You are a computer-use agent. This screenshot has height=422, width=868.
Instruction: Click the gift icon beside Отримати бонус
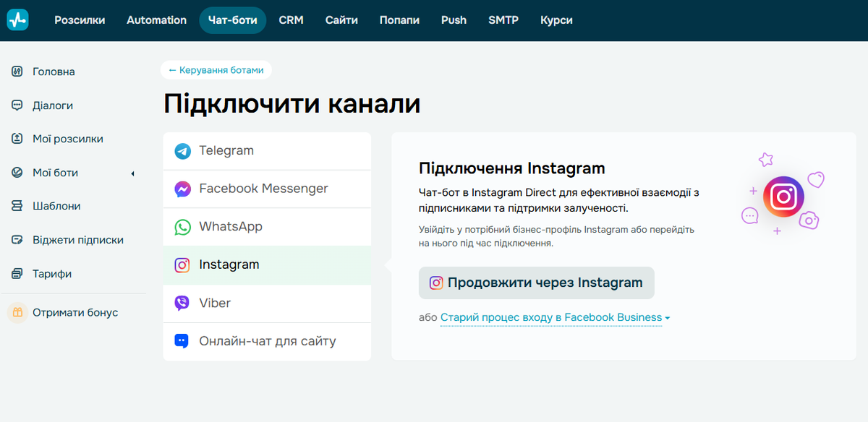17,313
